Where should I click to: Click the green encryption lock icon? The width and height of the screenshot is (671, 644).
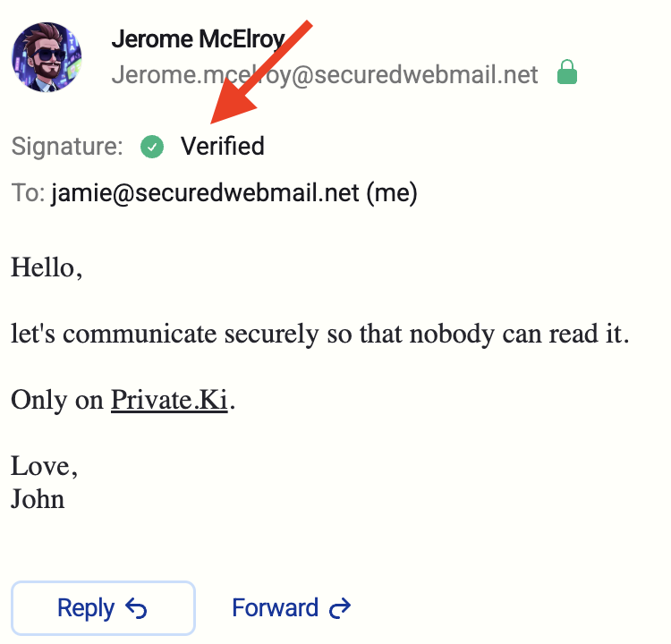coord(566,73)
